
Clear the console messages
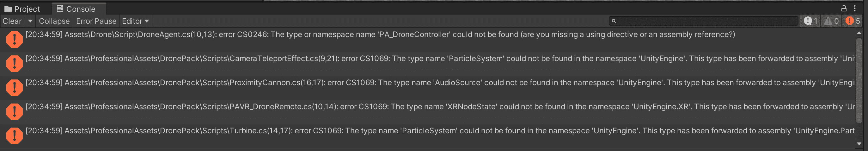click(12, 21)
